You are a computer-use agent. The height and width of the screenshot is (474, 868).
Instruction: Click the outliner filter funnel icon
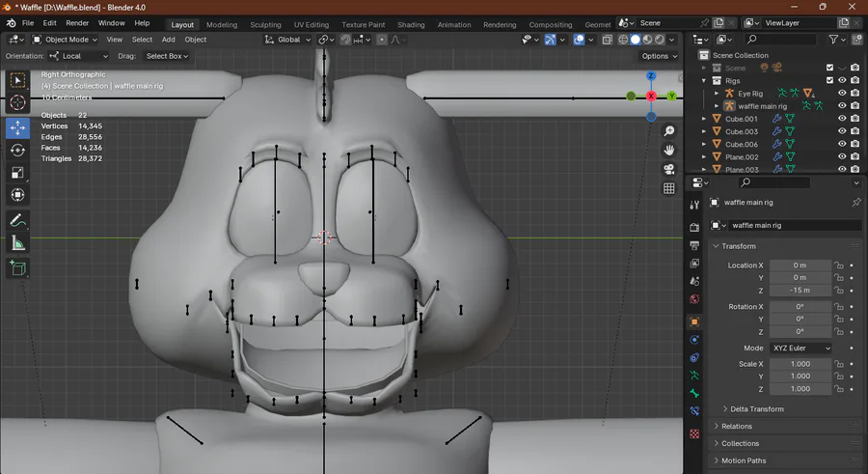(x=833, y=39)
